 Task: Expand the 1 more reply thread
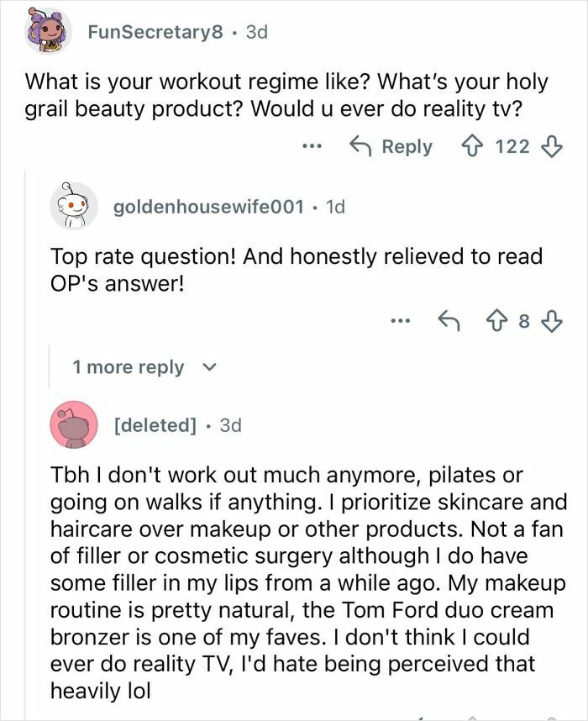pos(129,366)
